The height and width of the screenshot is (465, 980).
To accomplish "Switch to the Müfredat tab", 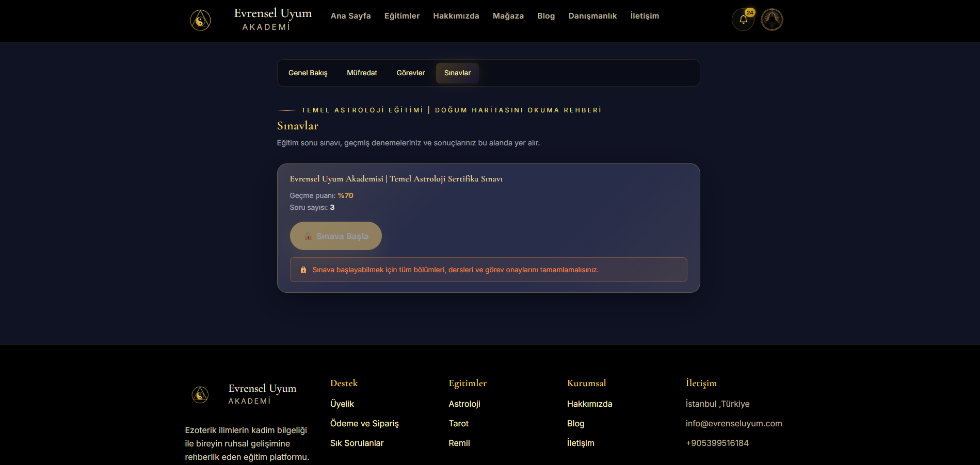I will [362, 73].
